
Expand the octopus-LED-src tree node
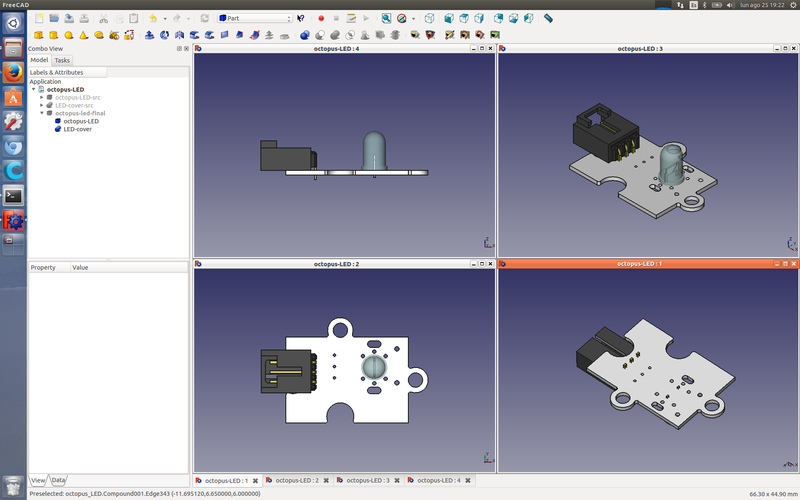(x=41, y=97)
